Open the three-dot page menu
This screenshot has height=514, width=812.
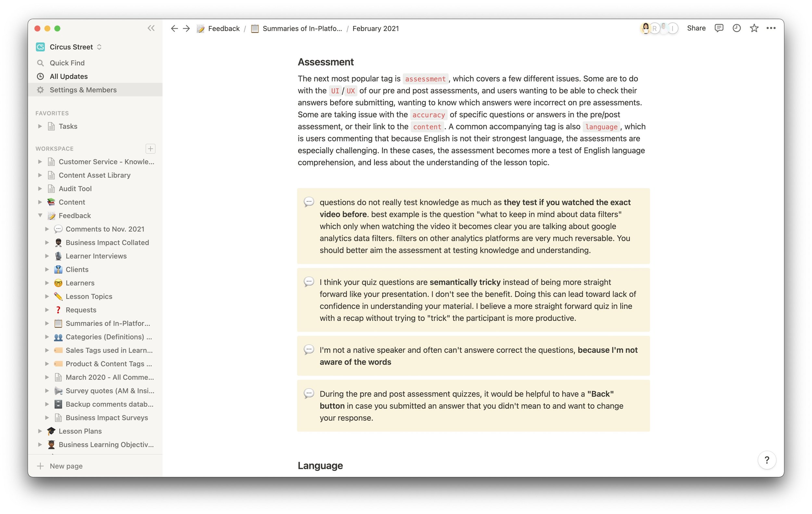771,28
